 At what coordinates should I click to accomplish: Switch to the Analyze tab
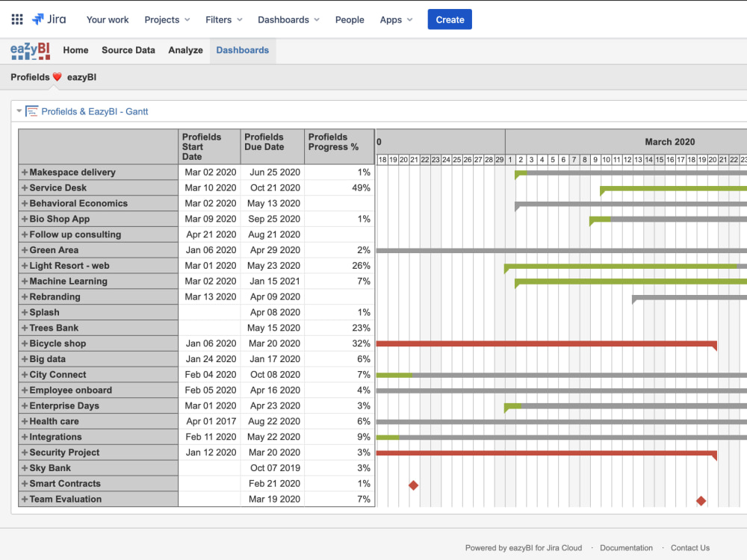(x=185, y=50)
